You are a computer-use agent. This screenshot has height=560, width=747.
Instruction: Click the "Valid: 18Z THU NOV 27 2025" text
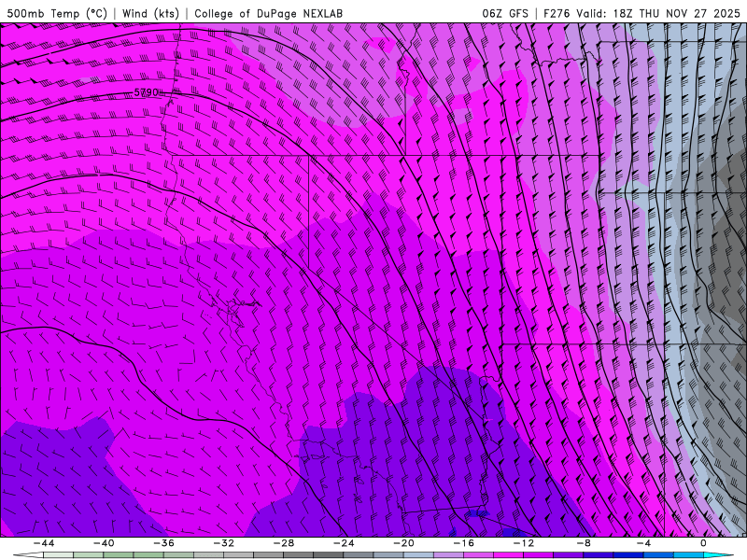(x=658, y=13)
